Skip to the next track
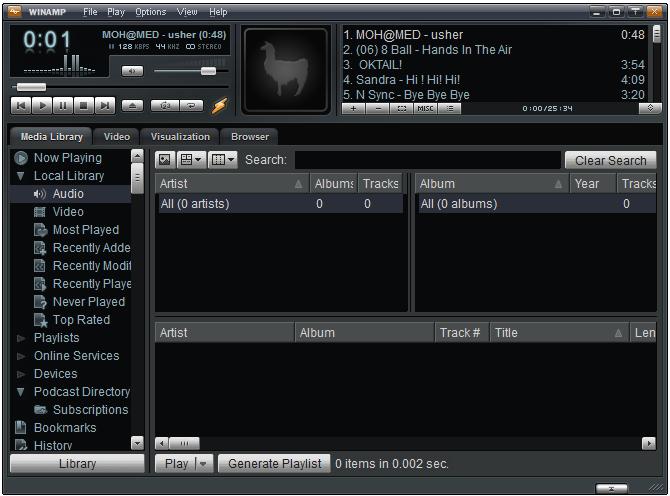 (105, 105)
